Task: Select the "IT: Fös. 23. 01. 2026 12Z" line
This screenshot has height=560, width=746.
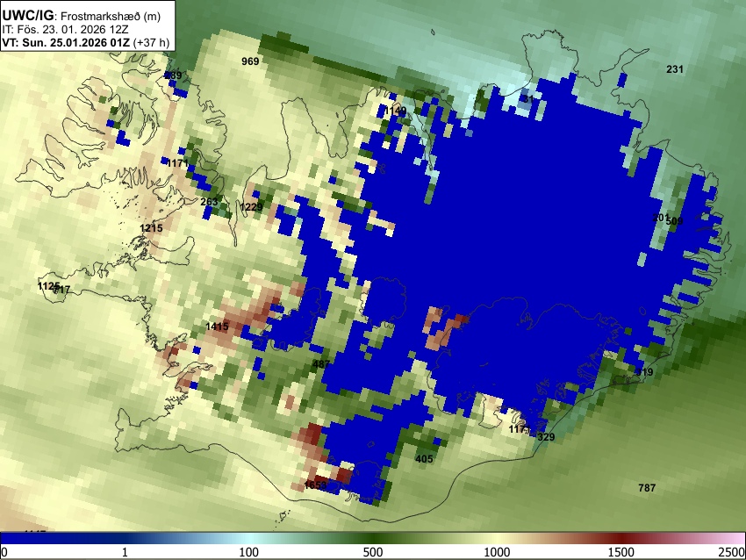Action: (x=65, y=30)
